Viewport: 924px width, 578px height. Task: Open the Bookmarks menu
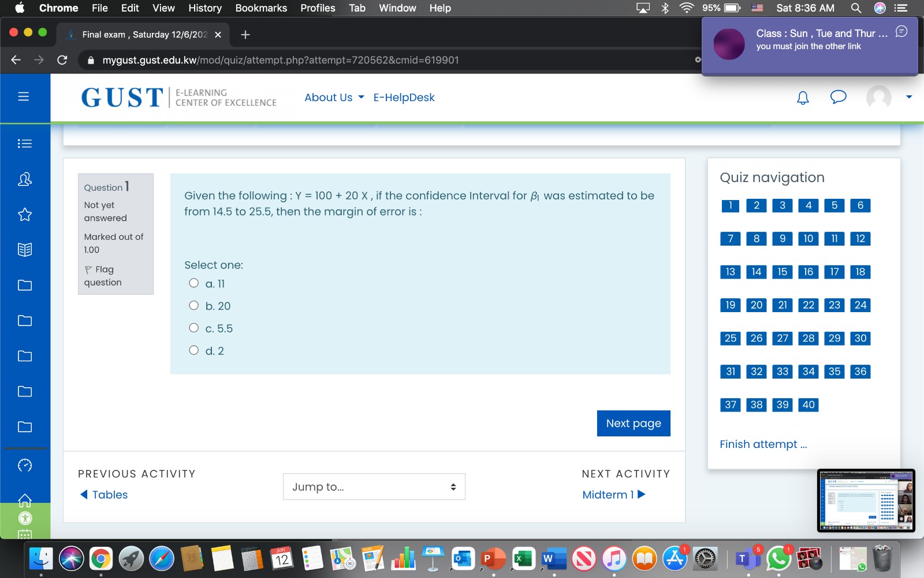(260, 8)
